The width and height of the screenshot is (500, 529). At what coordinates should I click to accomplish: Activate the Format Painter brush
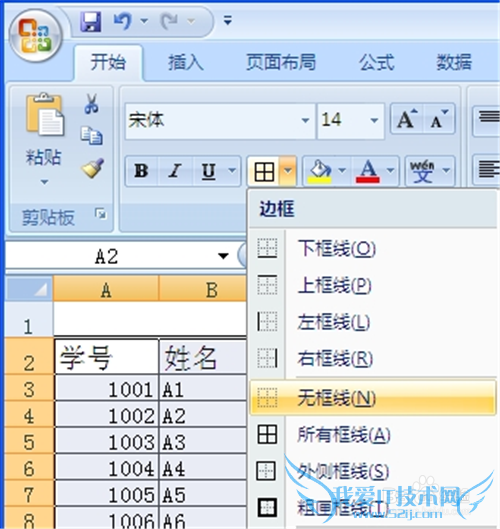92,168
